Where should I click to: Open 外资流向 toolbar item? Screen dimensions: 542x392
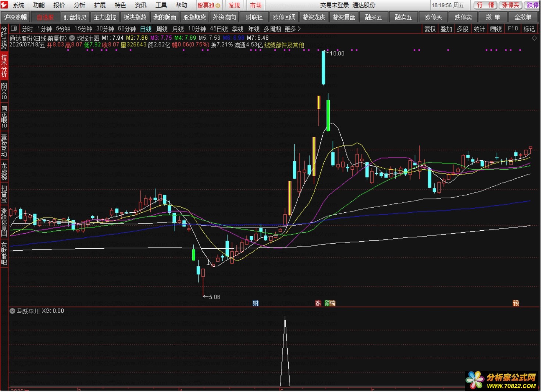click(x=224, y=17)
